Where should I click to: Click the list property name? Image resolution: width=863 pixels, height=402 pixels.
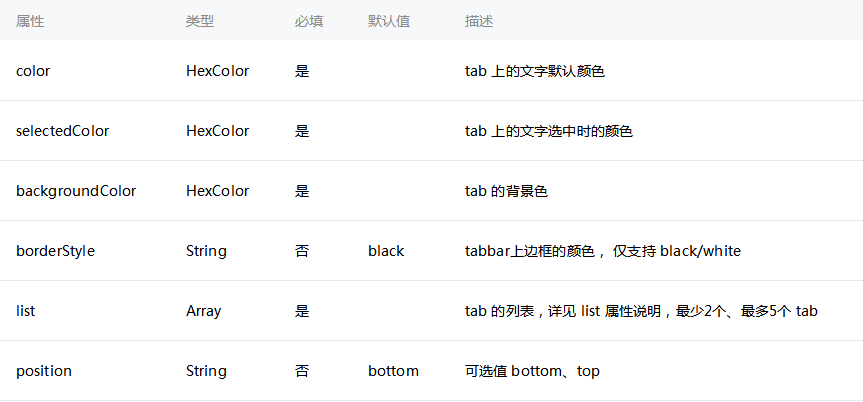(x=26, y=311)
